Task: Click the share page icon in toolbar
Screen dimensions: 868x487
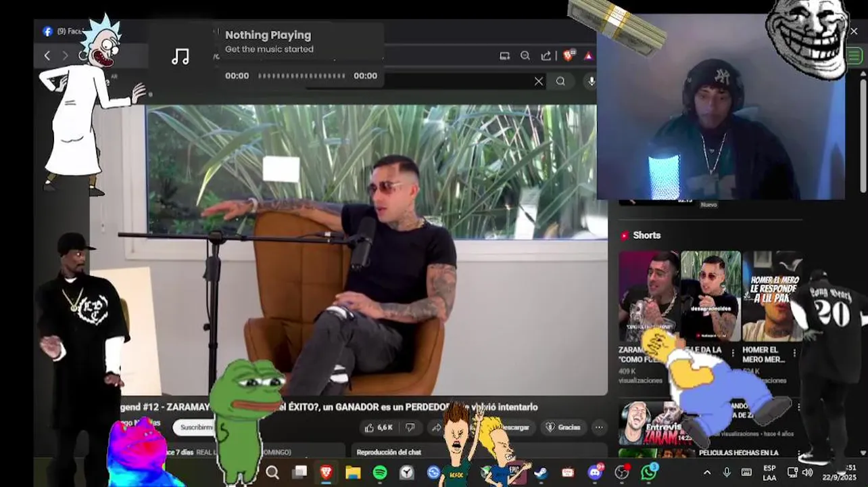Action: pos(546,56)
